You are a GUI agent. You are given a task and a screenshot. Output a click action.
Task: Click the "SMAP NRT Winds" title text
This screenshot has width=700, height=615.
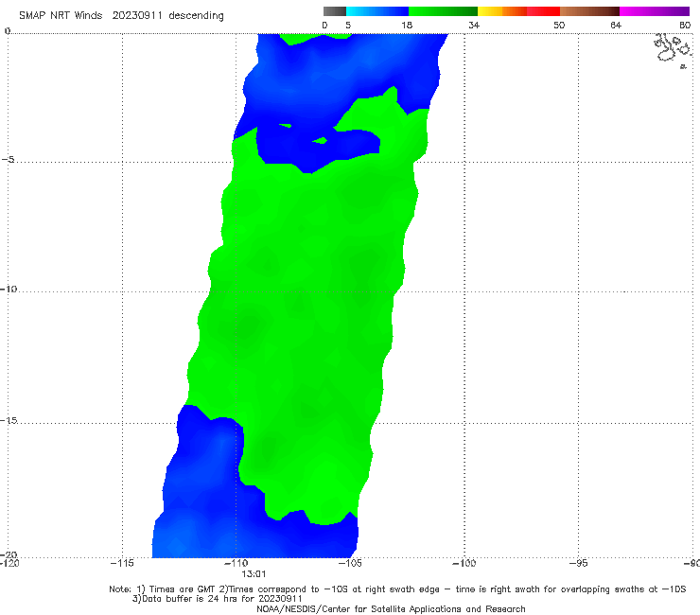coord(61,16)
